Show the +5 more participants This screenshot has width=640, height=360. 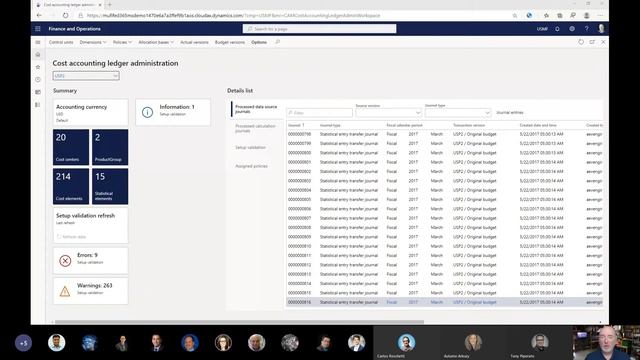(x=23, y=343)
